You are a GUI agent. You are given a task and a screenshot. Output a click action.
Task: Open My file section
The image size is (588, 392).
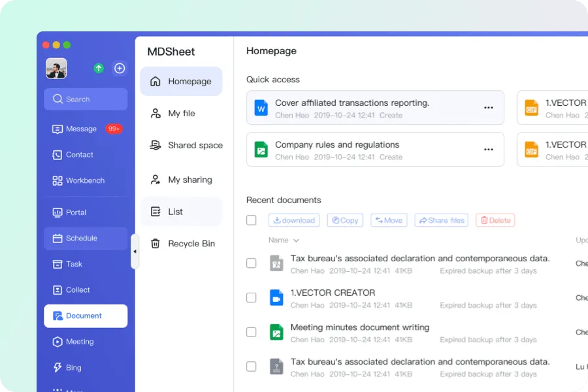click(181, 113)
